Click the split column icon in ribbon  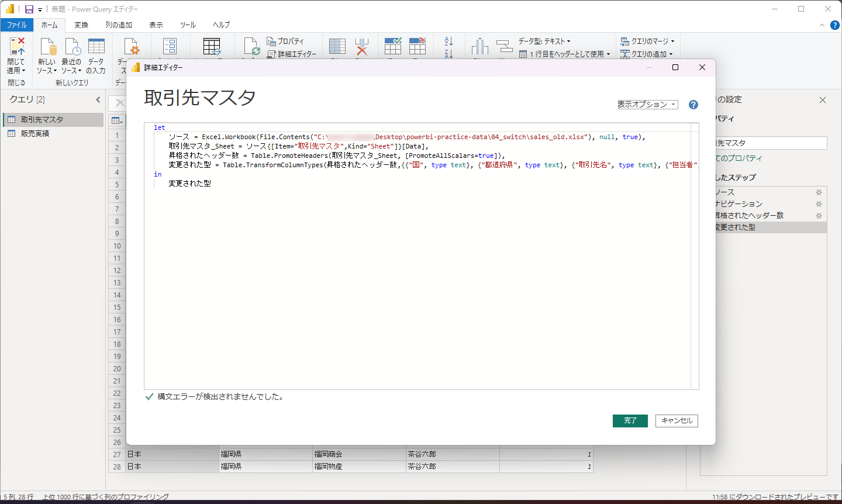coord(479,47)
